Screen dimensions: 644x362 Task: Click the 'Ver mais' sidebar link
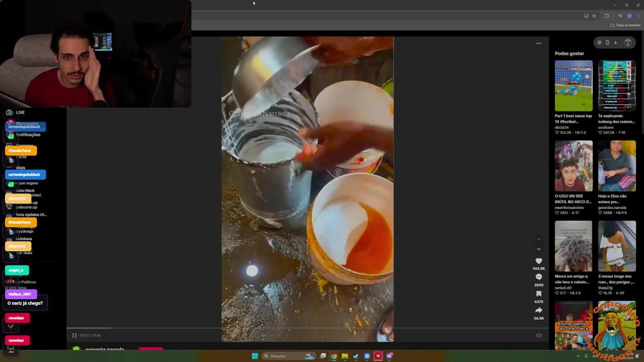click(24, 253)
